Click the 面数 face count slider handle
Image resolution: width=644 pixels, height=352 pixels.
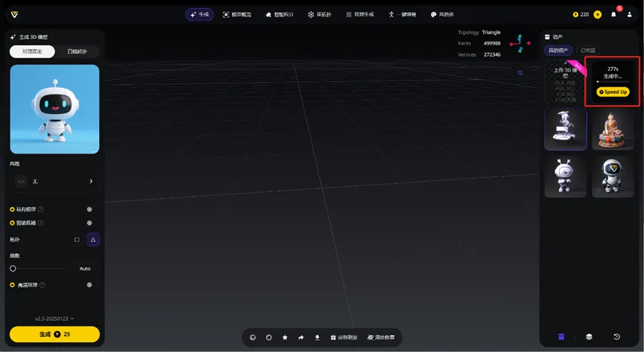(x=13, y=268)
